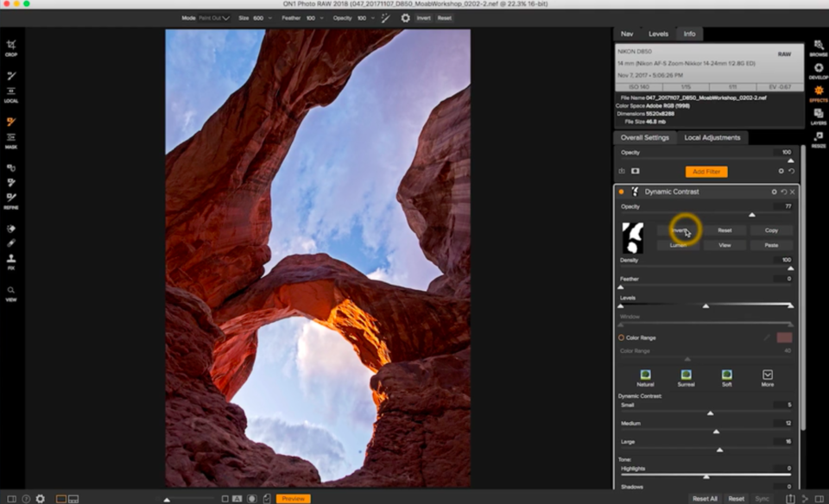Open help question mark icon
Image resolution: width=829 pixels, height=504 pixels.
(26, 498)
